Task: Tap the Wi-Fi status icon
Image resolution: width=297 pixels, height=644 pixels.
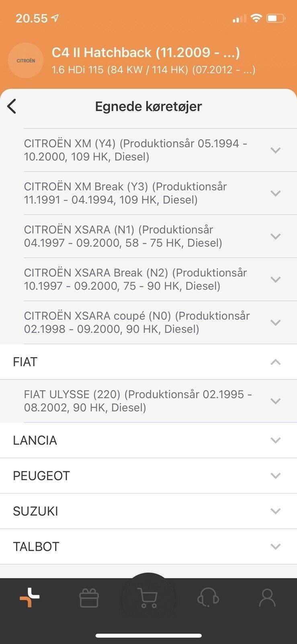Action: click(x=256, y=18)
